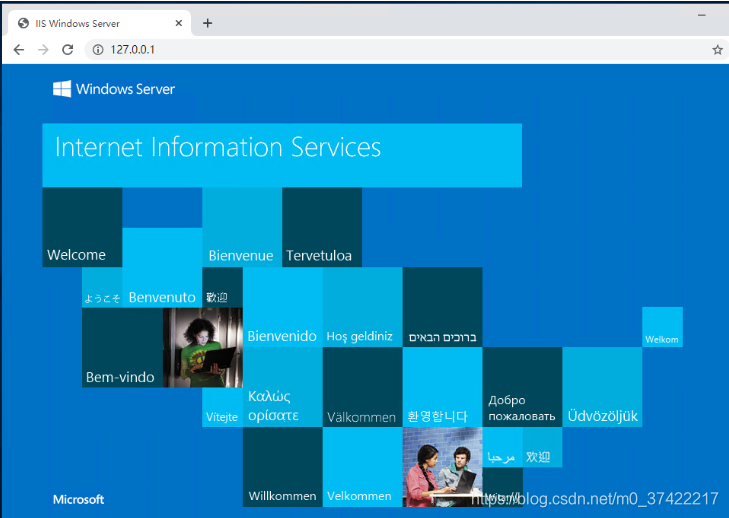Click the Hoş geldiniz tile
Image resolution: width=729 pixels, height=518 pixels.
[x=363, y=307]
